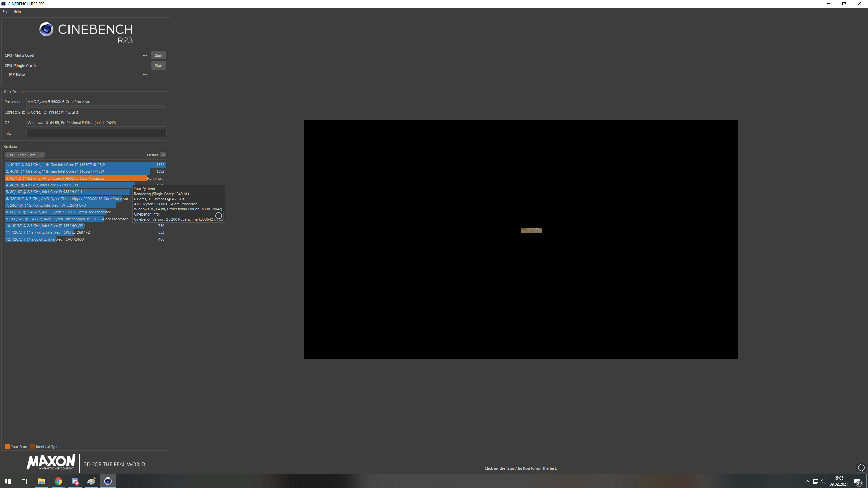The height and width of the screenshot is (488, 868).
Task: Click the Your Score orange swatch
Action: 7,447
